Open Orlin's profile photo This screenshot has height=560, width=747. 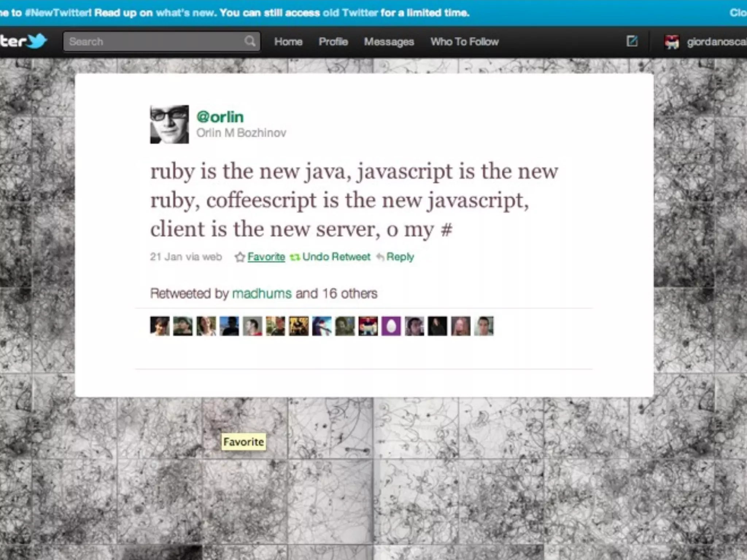point(170,124)
